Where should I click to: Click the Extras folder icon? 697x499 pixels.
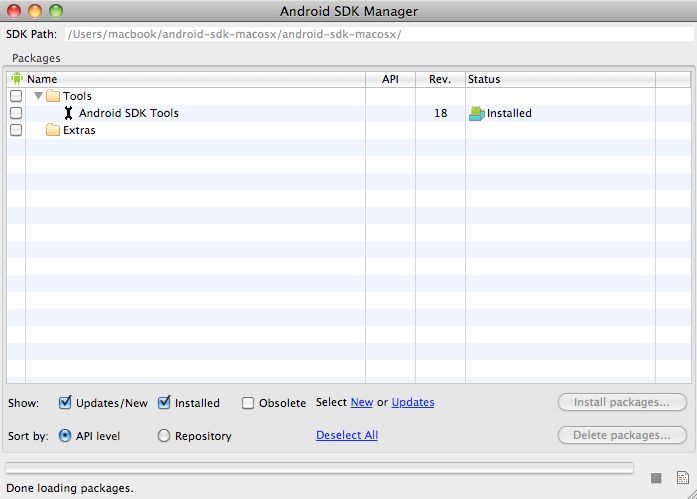click(x=53, y=130)
